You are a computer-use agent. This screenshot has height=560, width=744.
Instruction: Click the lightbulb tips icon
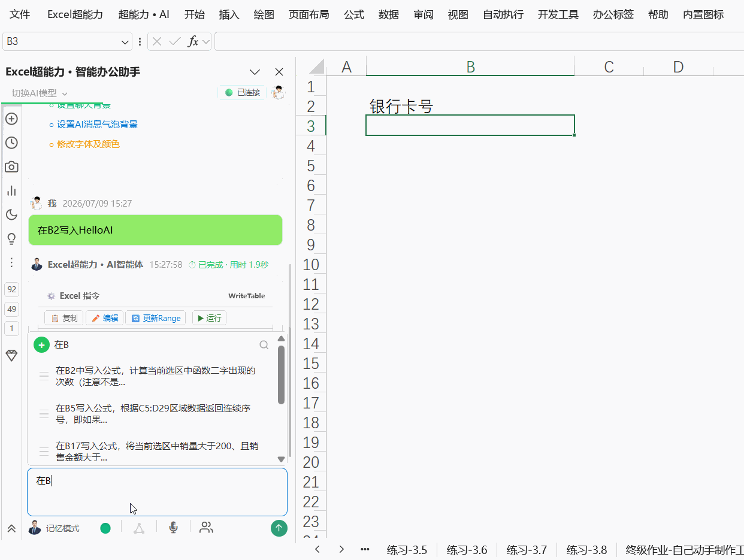point(11,239)
